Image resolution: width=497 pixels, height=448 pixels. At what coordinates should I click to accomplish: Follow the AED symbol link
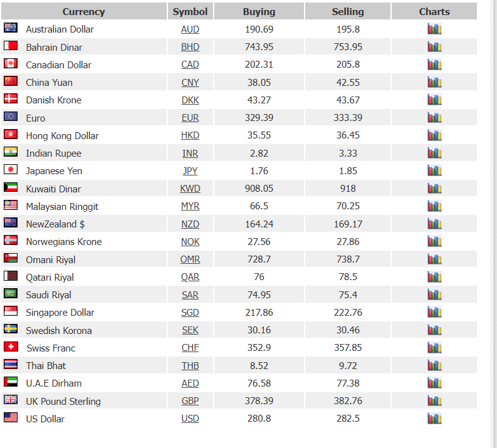(190, 383)
